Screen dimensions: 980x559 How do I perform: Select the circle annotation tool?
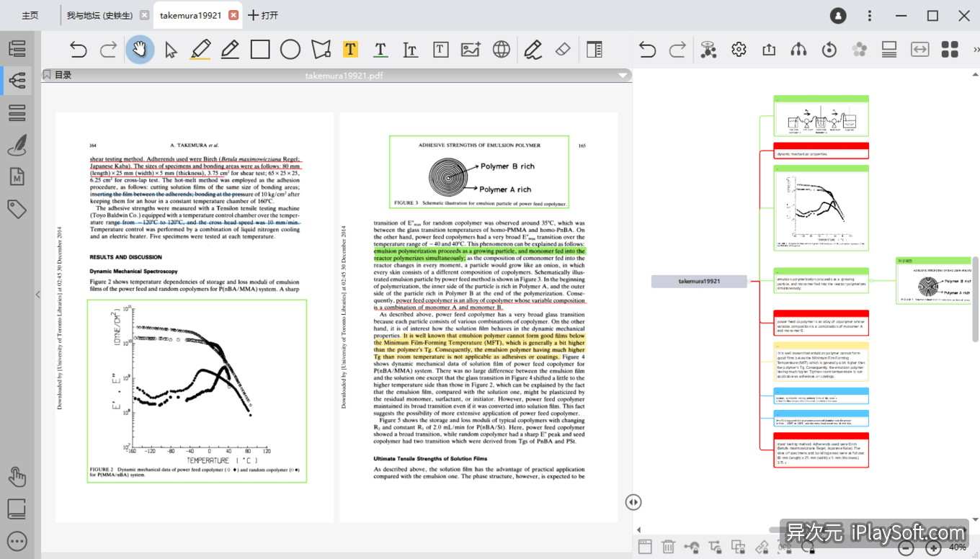tap(288, 49)
